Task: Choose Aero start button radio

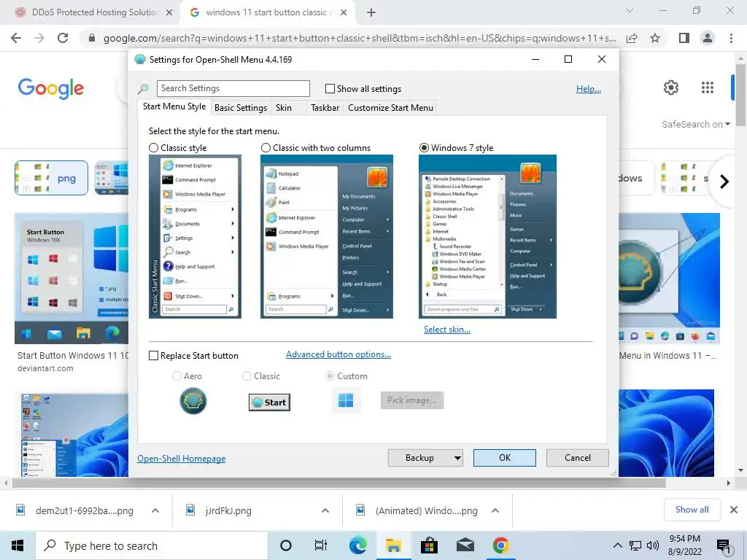Action: 177,376
